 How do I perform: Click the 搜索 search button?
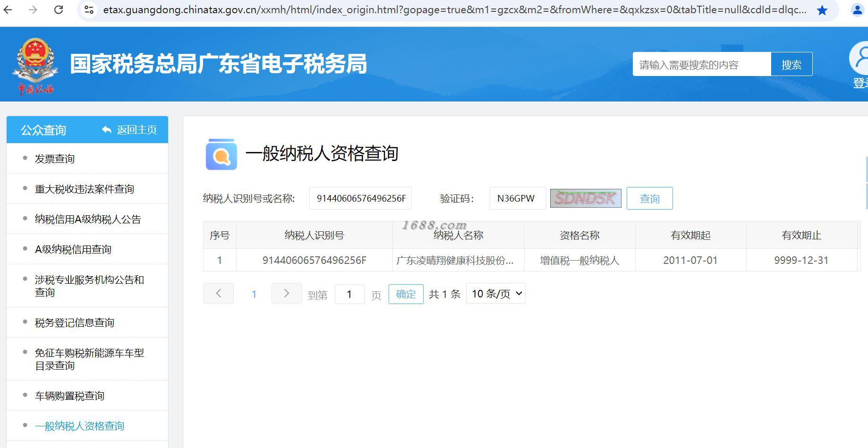coord(791,64)
